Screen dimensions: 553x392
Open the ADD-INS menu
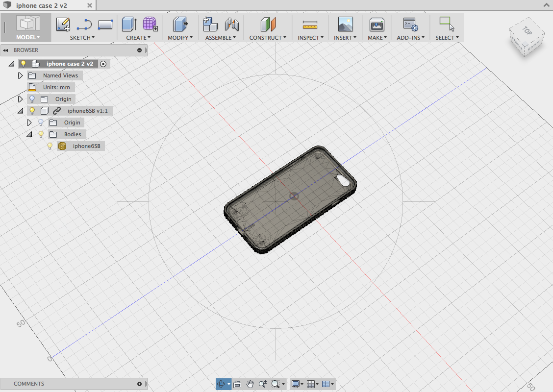pos(410,38)
